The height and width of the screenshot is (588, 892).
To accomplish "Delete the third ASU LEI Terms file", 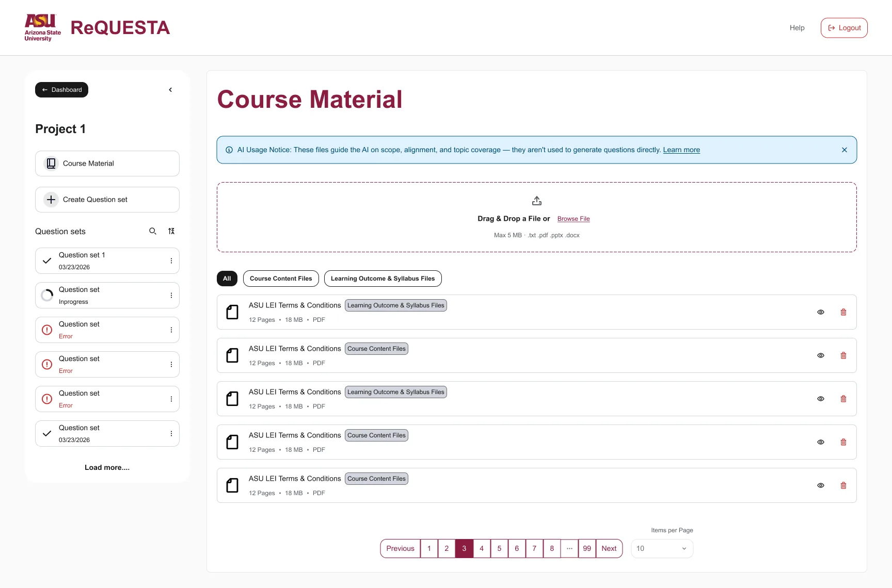I will click(843, 399).
